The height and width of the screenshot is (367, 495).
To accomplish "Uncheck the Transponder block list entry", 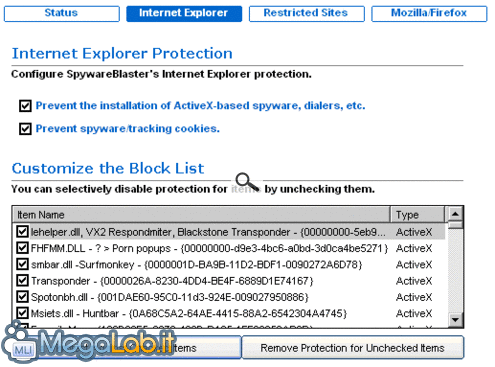I will click(22, 280).
